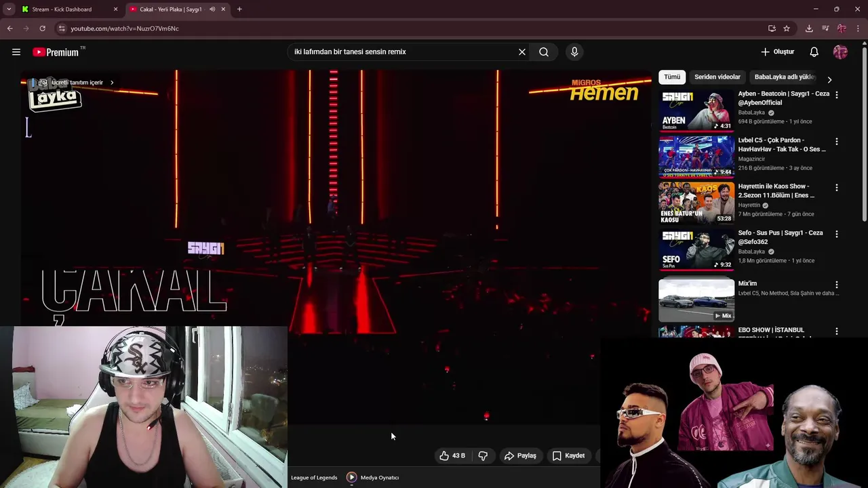Go back using the browser back arrow
Image resolution: width=868 pixels, height=488 pixels.
click(x=10, y=28)
